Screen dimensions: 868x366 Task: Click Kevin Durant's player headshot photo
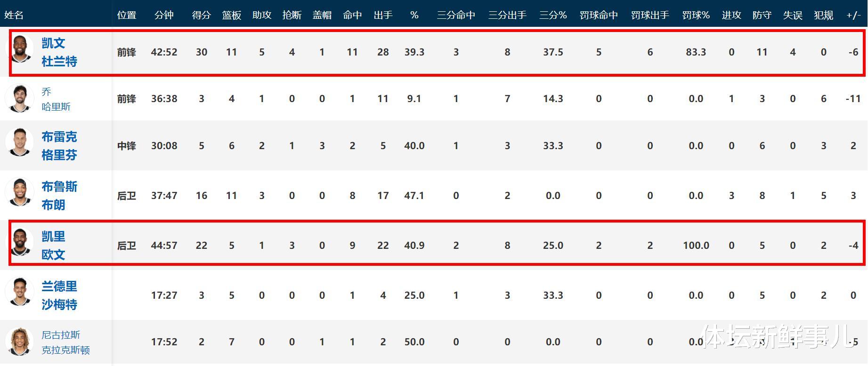(20, 49)
